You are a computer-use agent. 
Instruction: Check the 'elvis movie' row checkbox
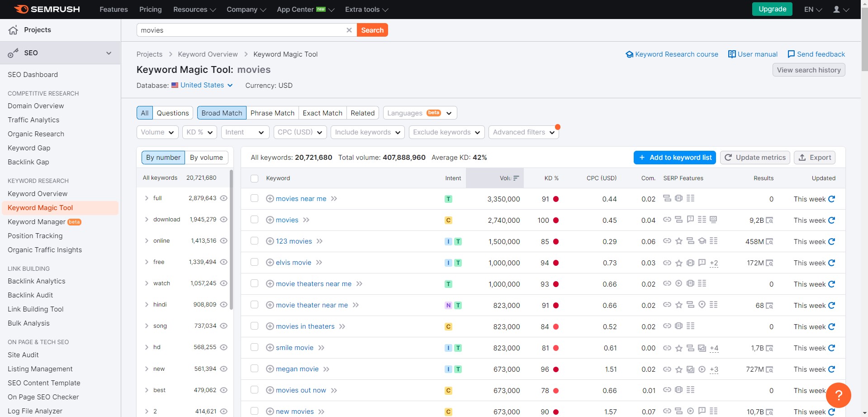click(255, 262)
